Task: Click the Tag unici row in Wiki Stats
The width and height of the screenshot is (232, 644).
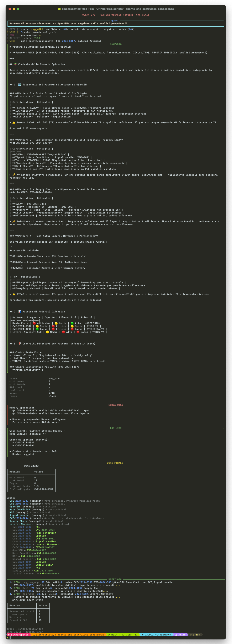Action: (31, 483)
